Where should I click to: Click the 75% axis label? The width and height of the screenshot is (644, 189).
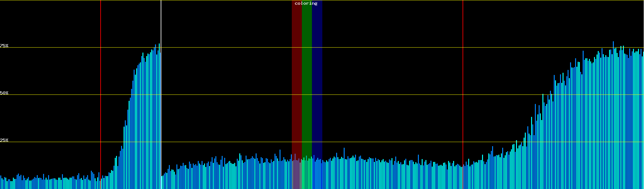tap(4, 46)
